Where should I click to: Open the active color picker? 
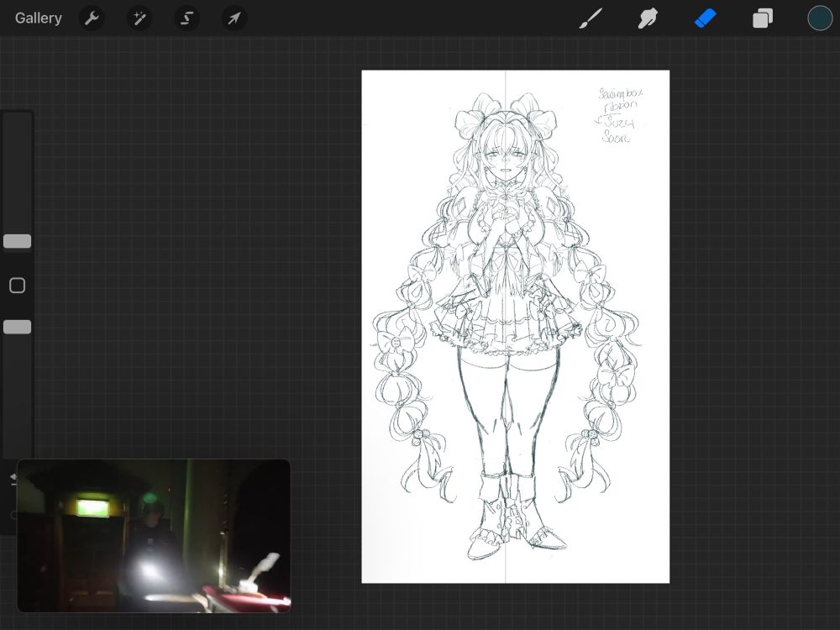[x=820, y=18]
